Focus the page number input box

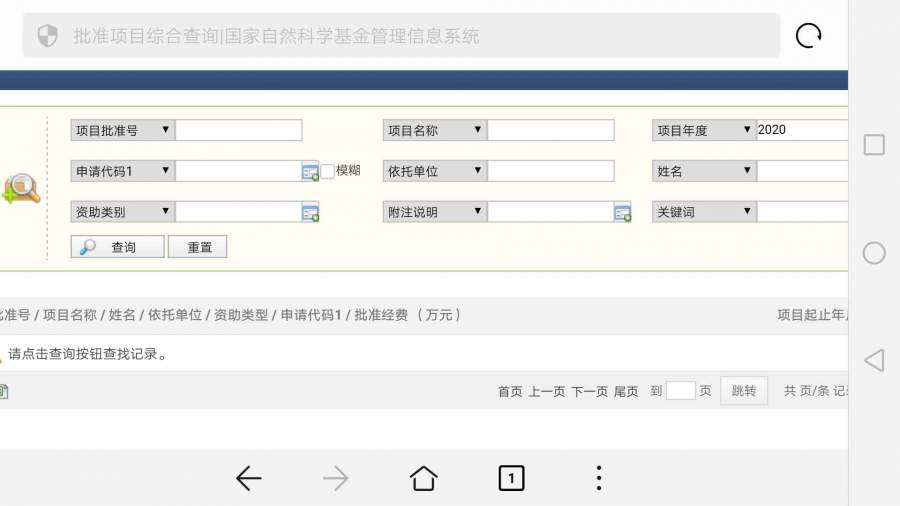[x=681, y=391]
